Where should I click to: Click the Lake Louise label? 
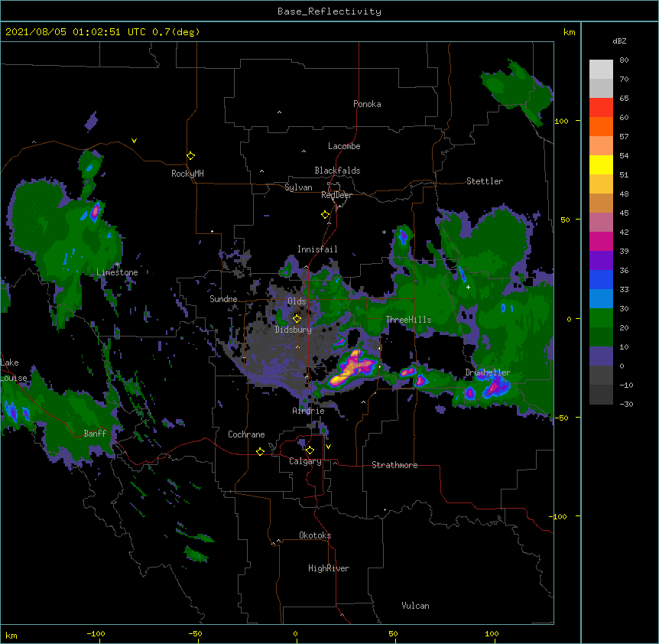(x=14, y=370)
